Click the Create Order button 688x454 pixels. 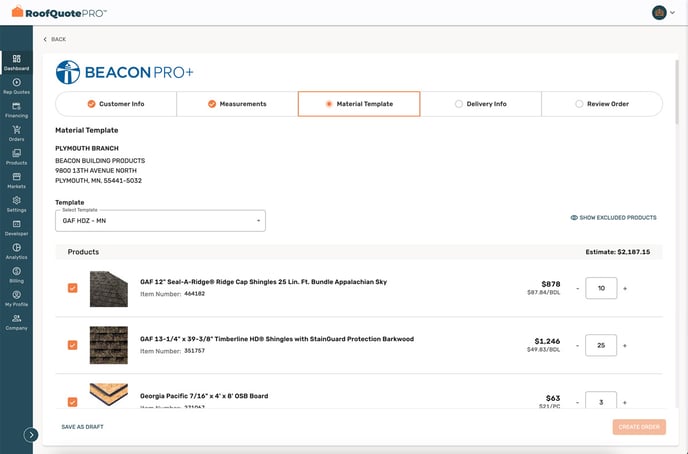coord(639,427)
